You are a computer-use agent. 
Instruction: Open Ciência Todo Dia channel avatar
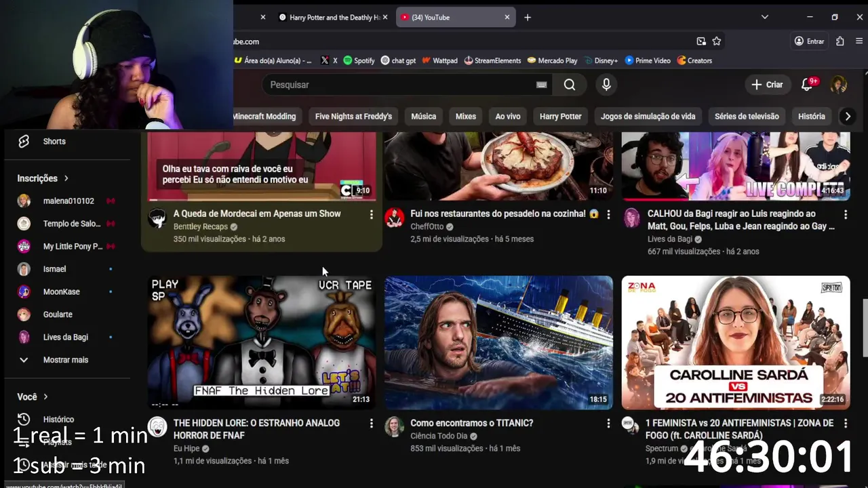click(394, 426)
